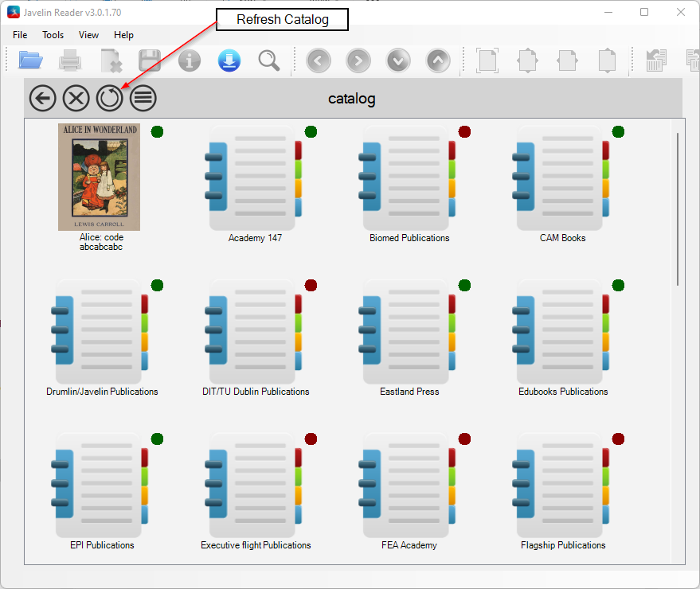This screenshot has height=589, width=700.
Task: Select the Alice in Wonderland book cover
Action: (x=99, y=177)
